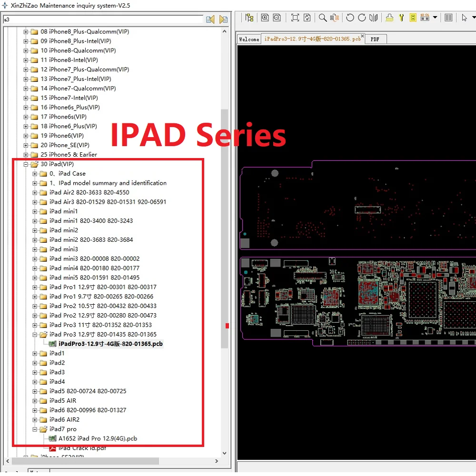Collapse the iPad7 pro folder
Image resolution: width=476 pixels, height=476 pixels.
[35, 429]
